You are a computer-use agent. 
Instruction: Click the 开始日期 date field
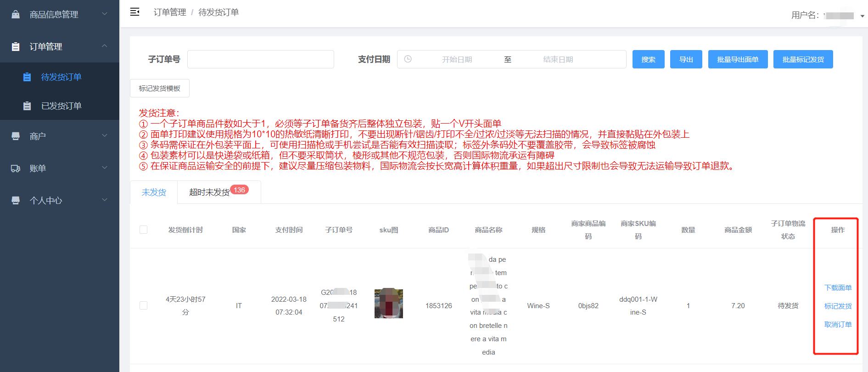pyautogui.click(x=457, y=59)
